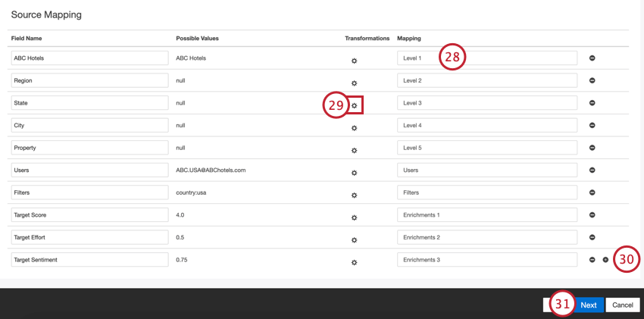
Task: Open transformations gear for City row
Action: point(354,128)
